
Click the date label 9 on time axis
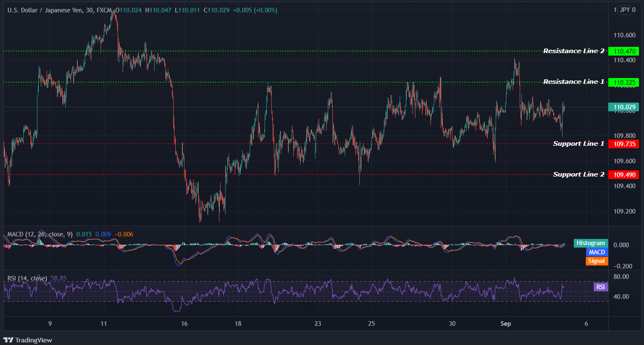click(x=50, y=323)
